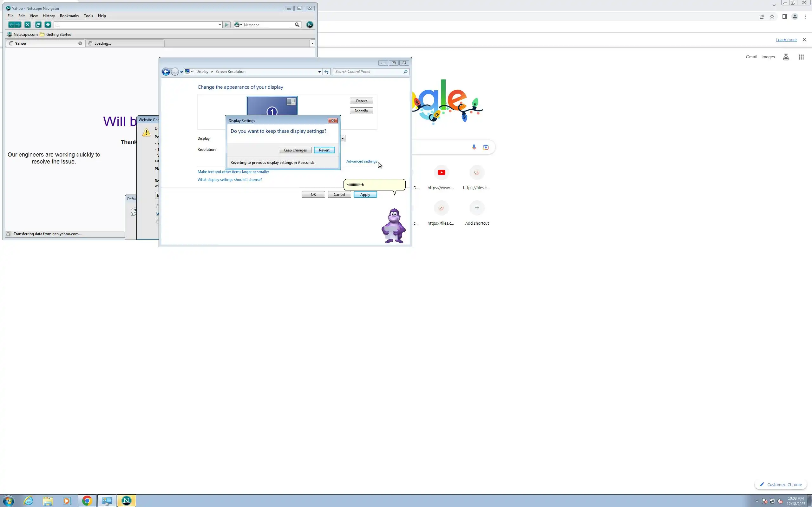Viewport: 812px width, 507px height.
Task: Click the Netscape home icon
Action: pyautogui.click(x=48, y=25)
